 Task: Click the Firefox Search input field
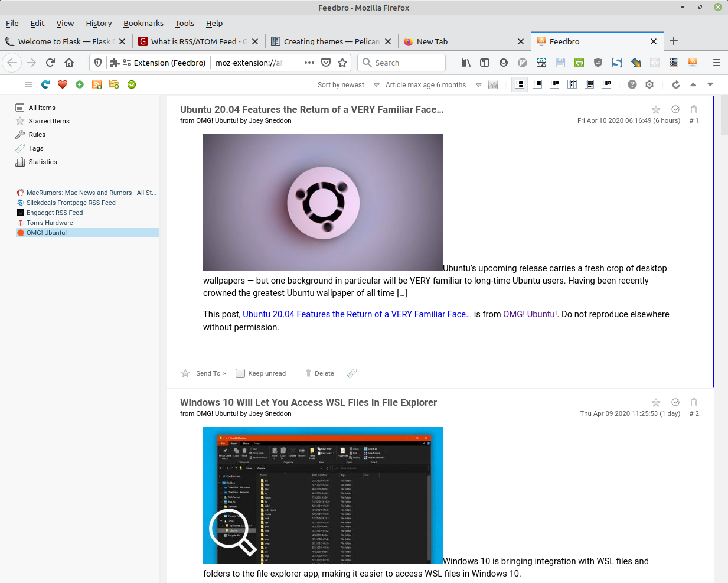point(401,63)
